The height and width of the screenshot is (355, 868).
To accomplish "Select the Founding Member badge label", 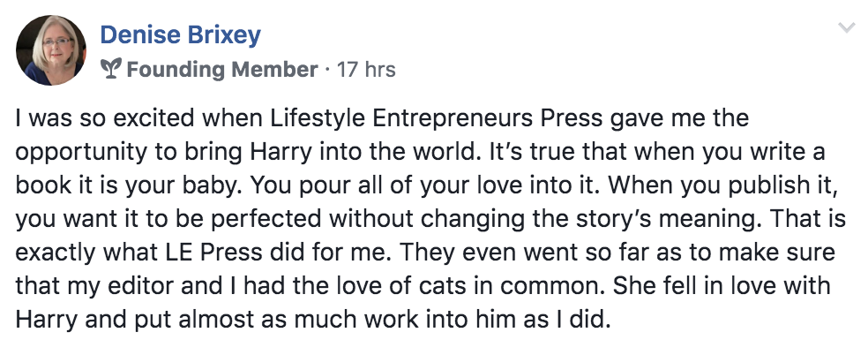I will (222, 70).
